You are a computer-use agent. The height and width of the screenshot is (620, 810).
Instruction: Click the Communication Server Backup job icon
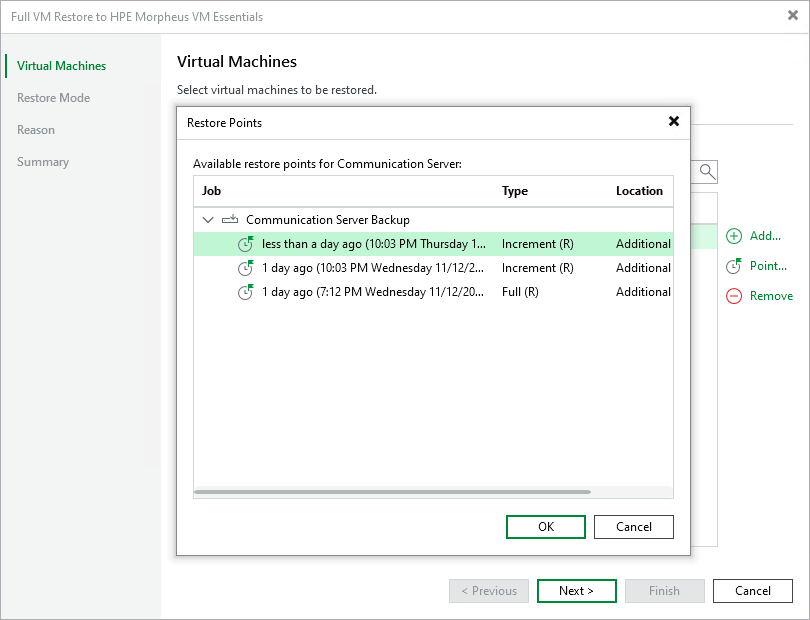[x=230, y=220]
